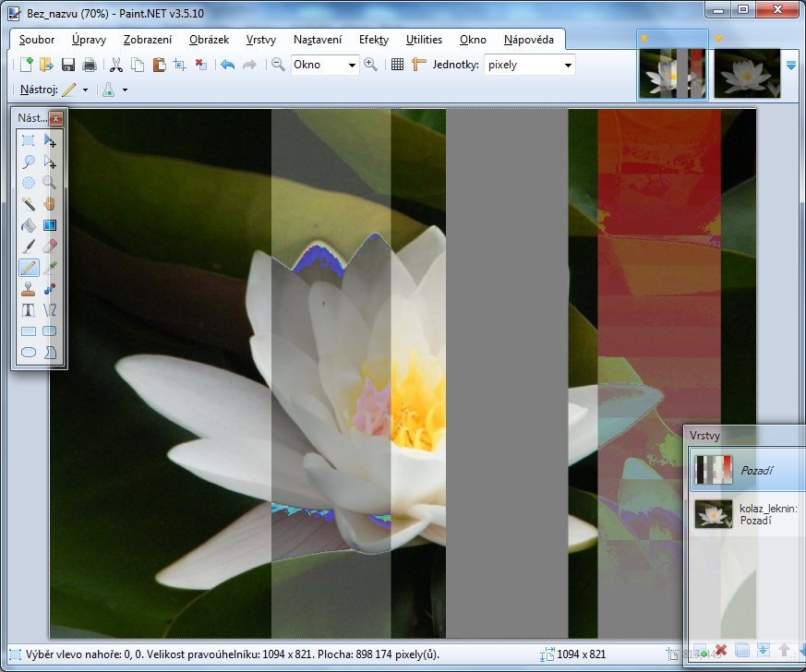Image resolution: width=806 pixels, height=672 pixels.
Task: Switch to the plain water lily thumbnail
Action: [x=748, y=73]
